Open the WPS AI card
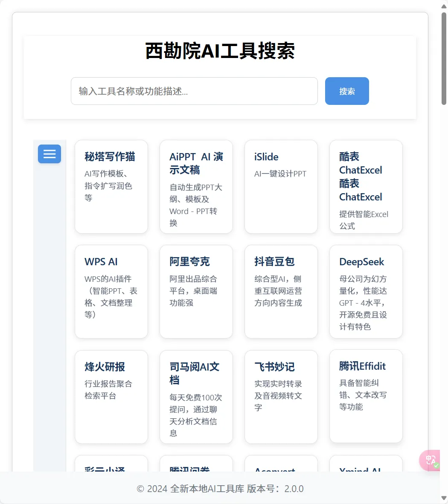This screenshot has width=448, height=504. pos(111,292)
